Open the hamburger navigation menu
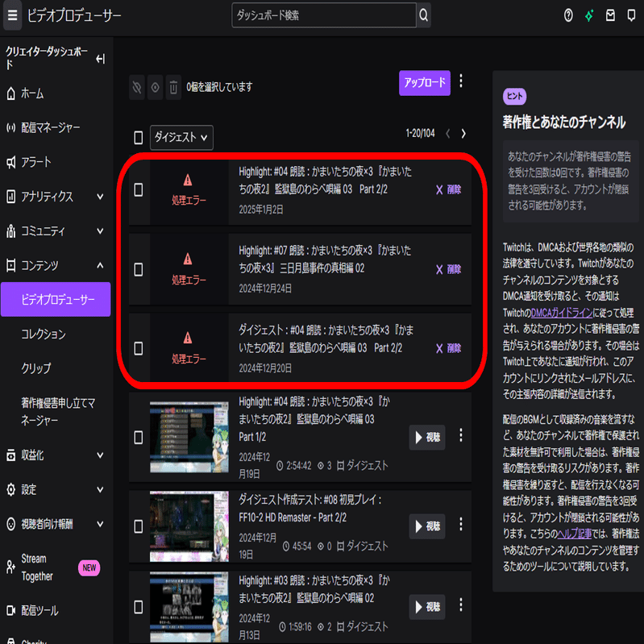644x644 pixels. click(12, 15)
